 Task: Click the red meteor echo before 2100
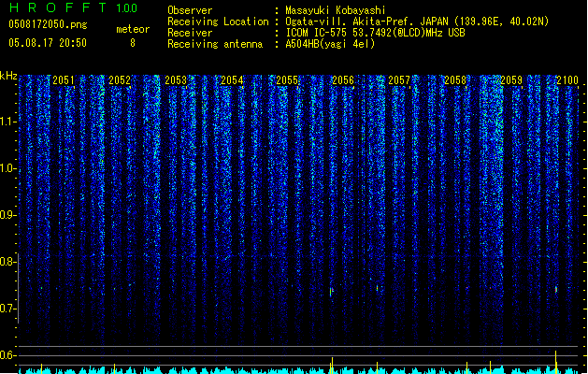[556, 290]
